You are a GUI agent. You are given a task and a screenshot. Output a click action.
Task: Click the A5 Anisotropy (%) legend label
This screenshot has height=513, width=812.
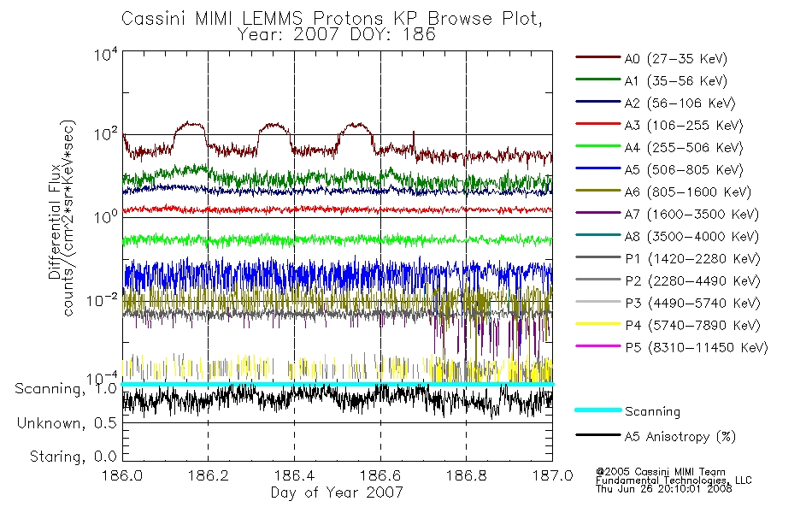tap(680, 437)
